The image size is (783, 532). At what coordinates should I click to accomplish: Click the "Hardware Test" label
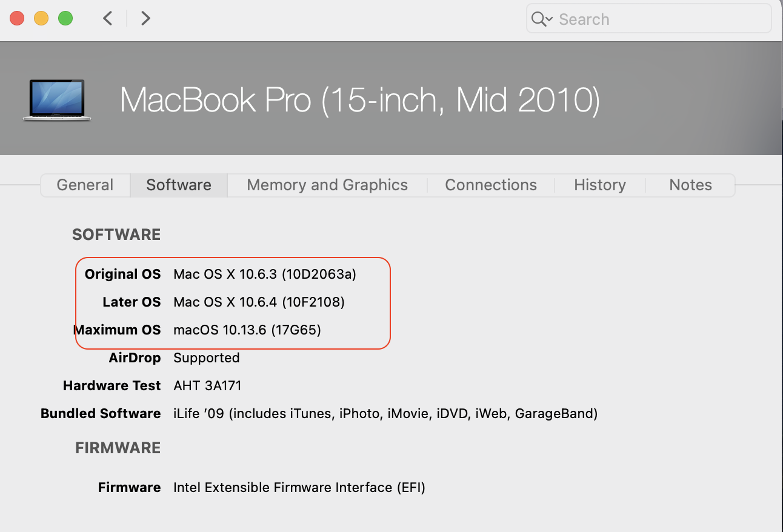[x=112, y=386]
